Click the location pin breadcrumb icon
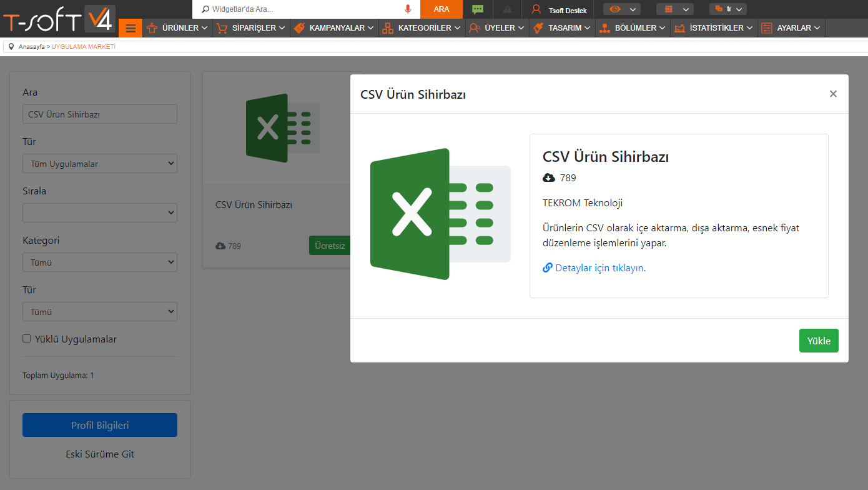 click(x=11, y=47)
